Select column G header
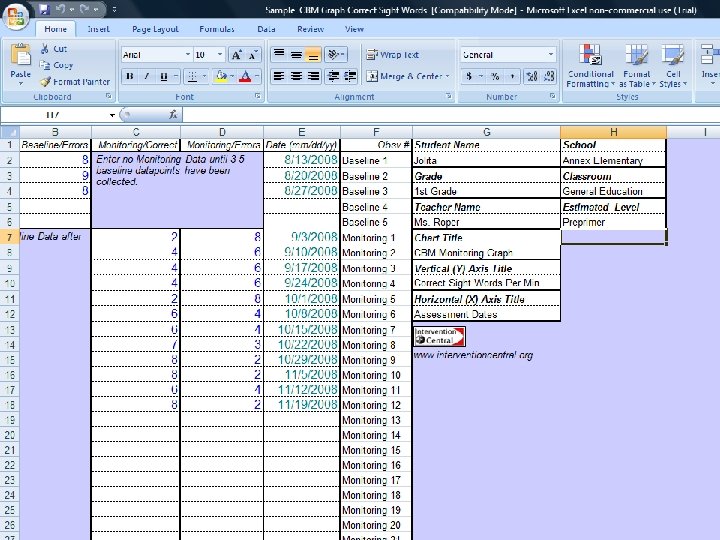720x540 pixels. pyautogui.click(x=486, y=132)
